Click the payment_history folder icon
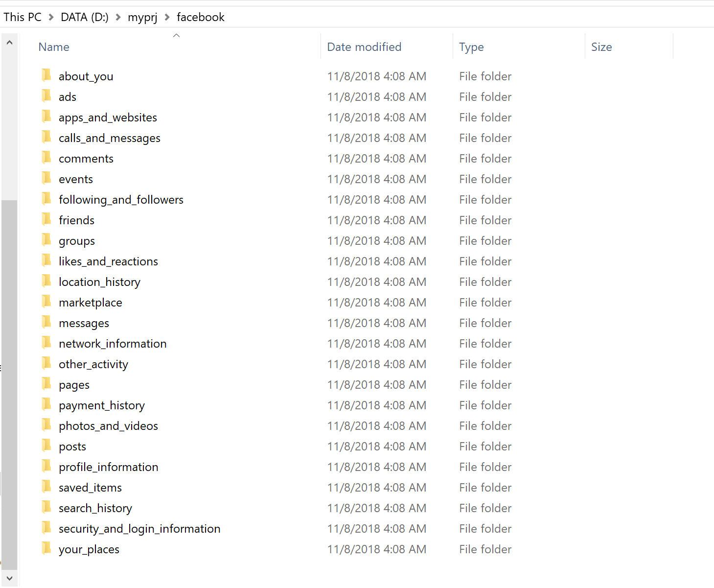The height and width of the screenshot is (588, 714). pyautogui.click(x=46, y=404)
